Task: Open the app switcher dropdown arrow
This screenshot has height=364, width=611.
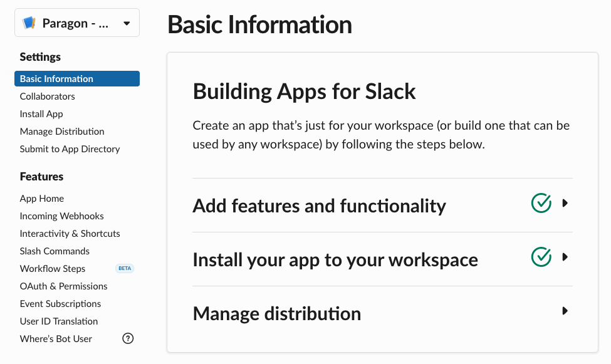Action: point(127,23)
